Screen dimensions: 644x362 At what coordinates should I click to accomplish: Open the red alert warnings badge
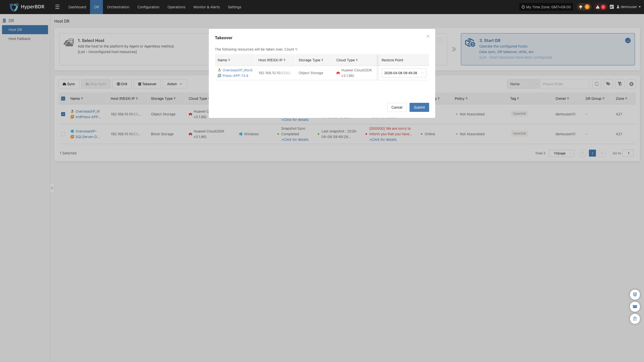click(x=600, y=7)
